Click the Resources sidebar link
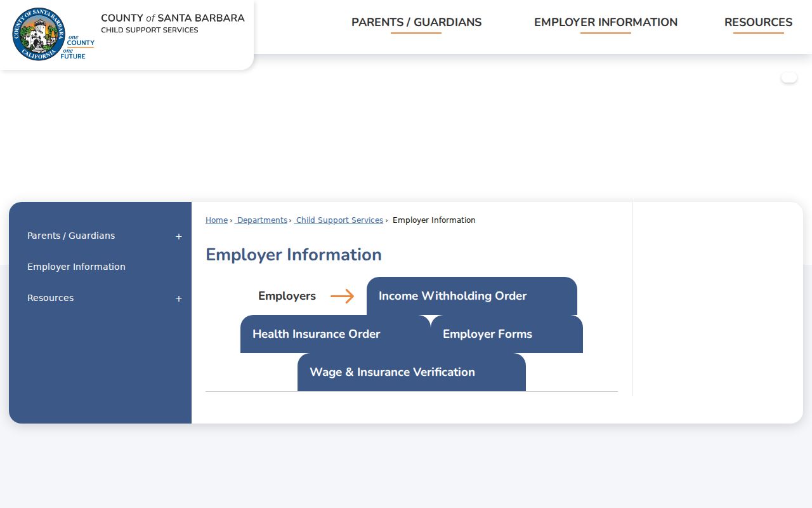This screenshot has width=812, height=508. point(51,298)
